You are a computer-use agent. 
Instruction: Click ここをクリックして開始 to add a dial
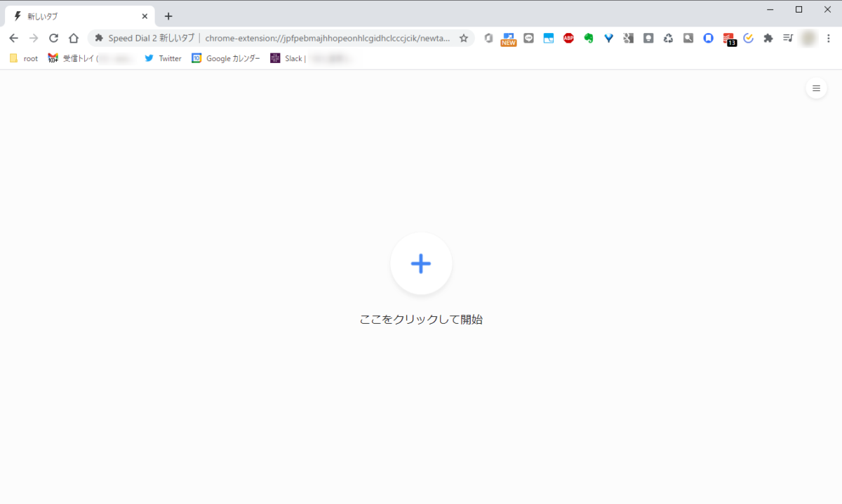coord(420,319)
